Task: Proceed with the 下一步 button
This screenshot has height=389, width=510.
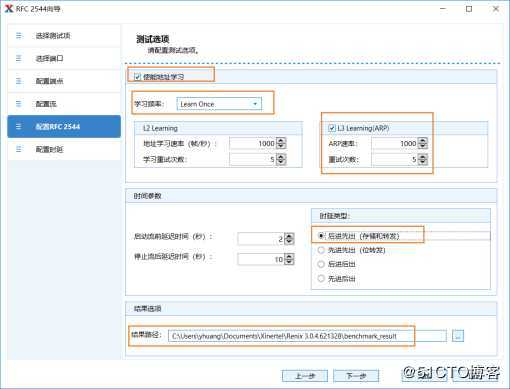Action: pos(356,376)
